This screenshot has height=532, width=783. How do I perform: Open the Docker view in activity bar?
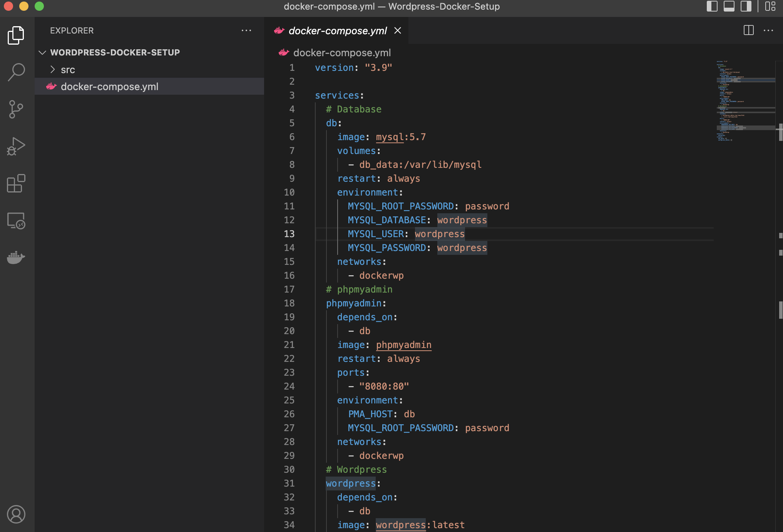point(16,258)
